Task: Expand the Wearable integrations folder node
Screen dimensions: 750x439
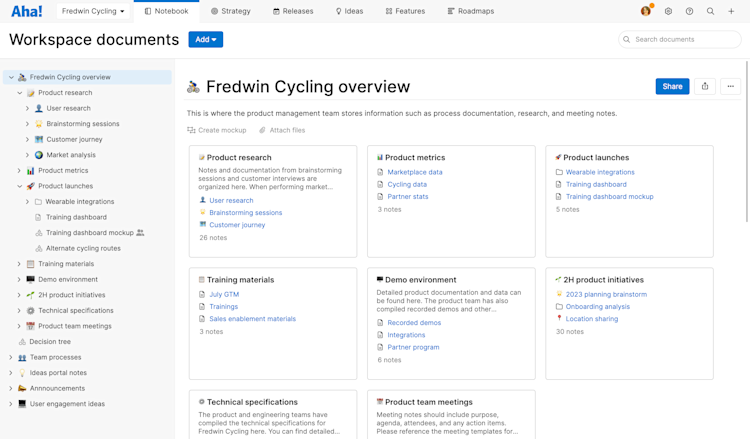Action: tap(27, 202)
